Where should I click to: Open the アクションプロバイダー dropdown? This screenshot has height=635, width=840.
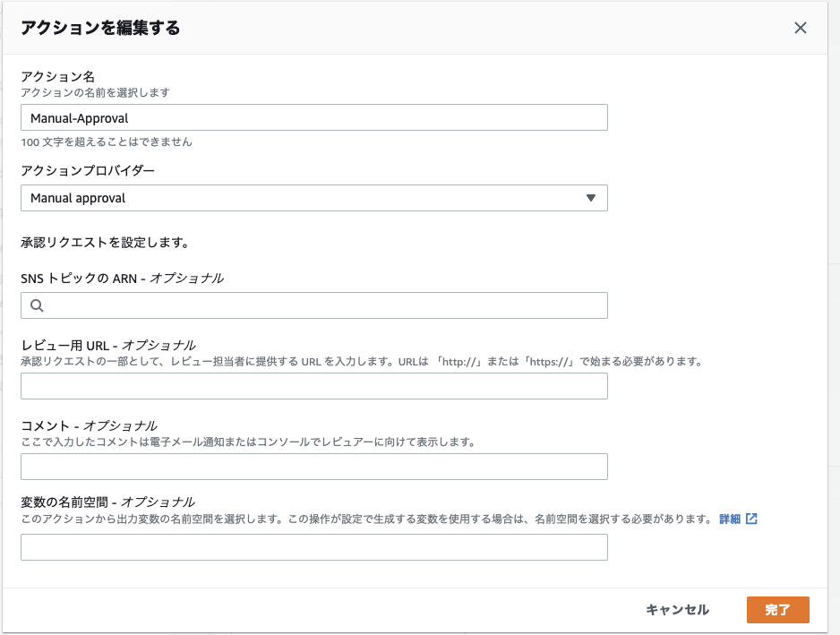point(314,198)
